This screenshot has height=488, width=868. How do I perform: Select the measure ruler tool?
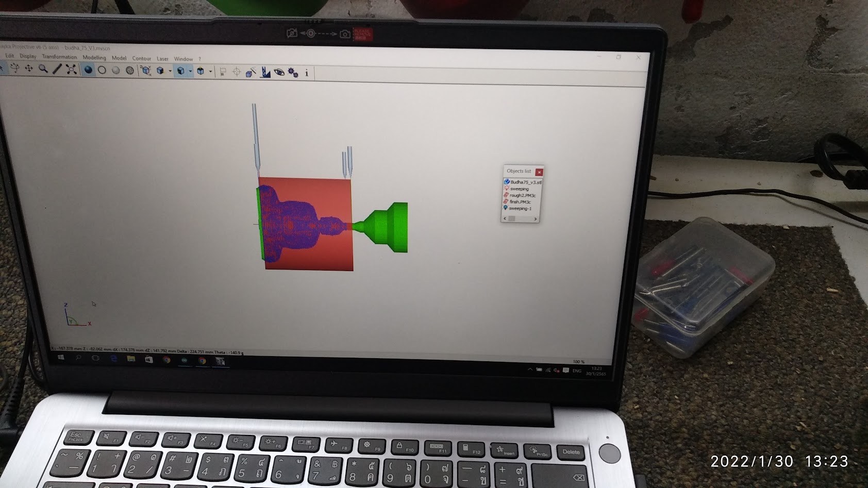[57, 69]
